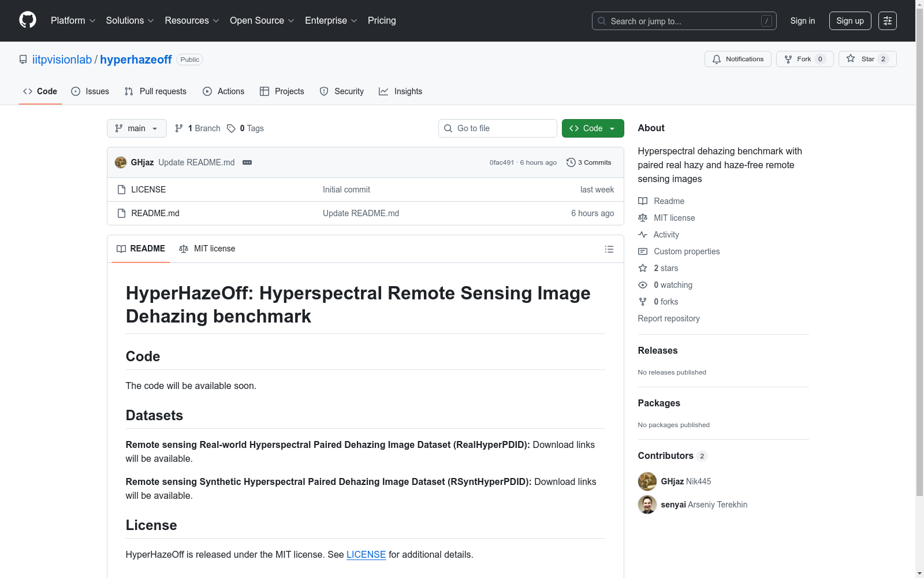
Task: Click the repository icon beside iitpvisionlab
Action: click(x=23, y=60)
